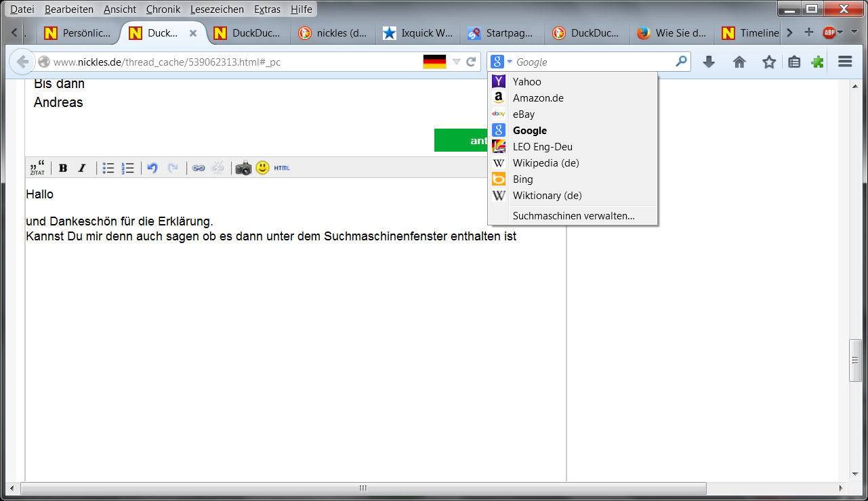Image resolution: width=868 pixels, height=501 pixels.
Task: Open the Ansicht menu
Action: pyautogui.click(x=120, y=9)
